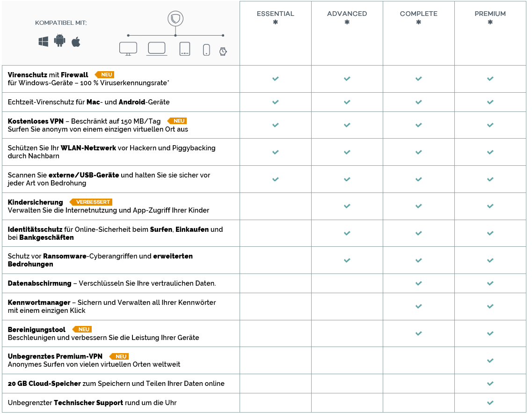The image size is (532, 414).
Task: Open the Essential plan column header
Action: (276, 14)
